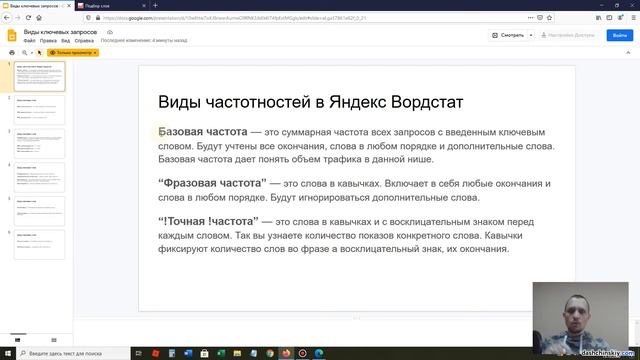Close the 'Подбор слов' tab

click(x=144, y=6)
